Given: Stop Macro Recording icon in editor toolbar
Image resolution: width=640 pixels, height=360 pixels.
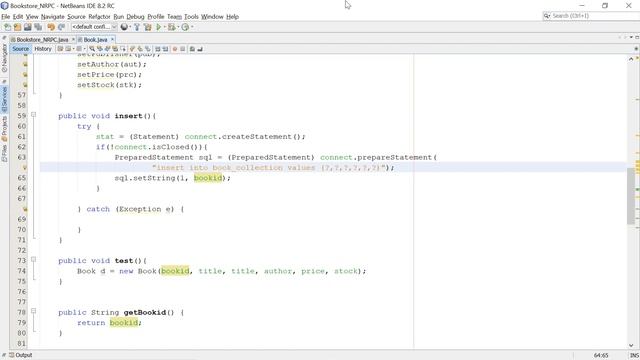Looking at the screenshot, I should coord(183,49).
